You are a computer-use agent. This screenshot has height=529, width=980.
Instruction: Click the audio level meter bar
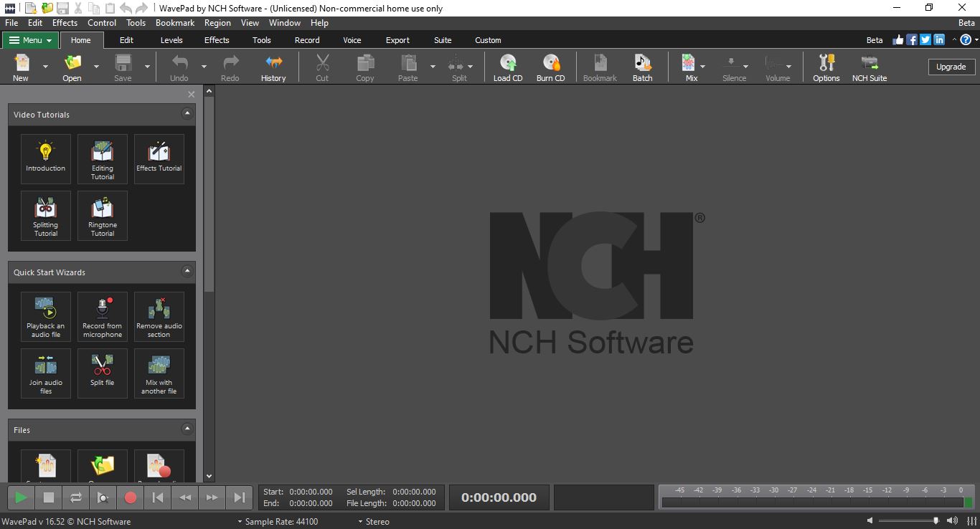816,502
